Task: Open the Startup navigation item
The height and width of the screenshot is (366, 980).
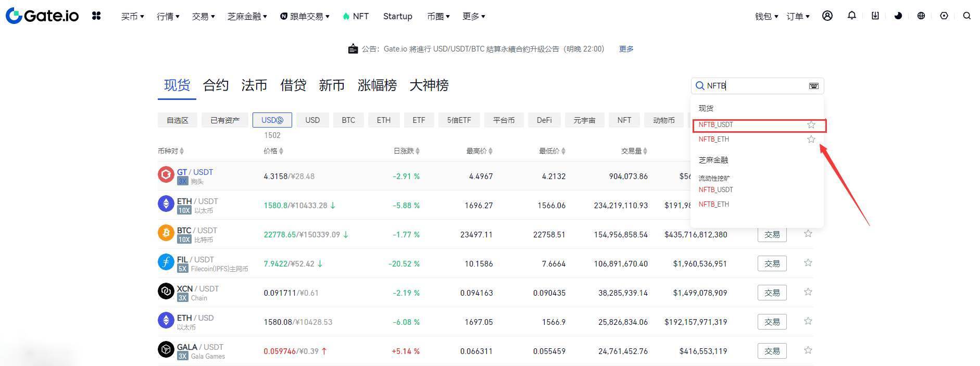Action: [398, 16]
